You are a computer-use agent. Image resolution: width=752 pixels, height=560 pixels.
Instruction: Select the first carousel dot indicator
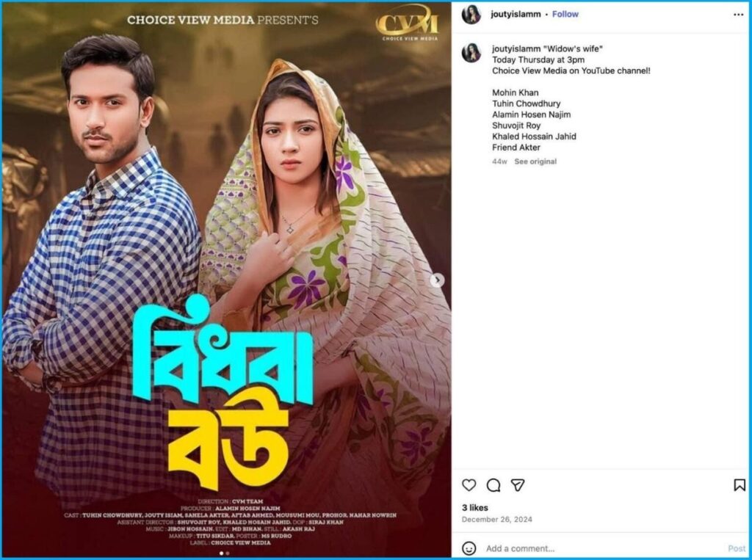pyautogui.click(x=221, y=553)
